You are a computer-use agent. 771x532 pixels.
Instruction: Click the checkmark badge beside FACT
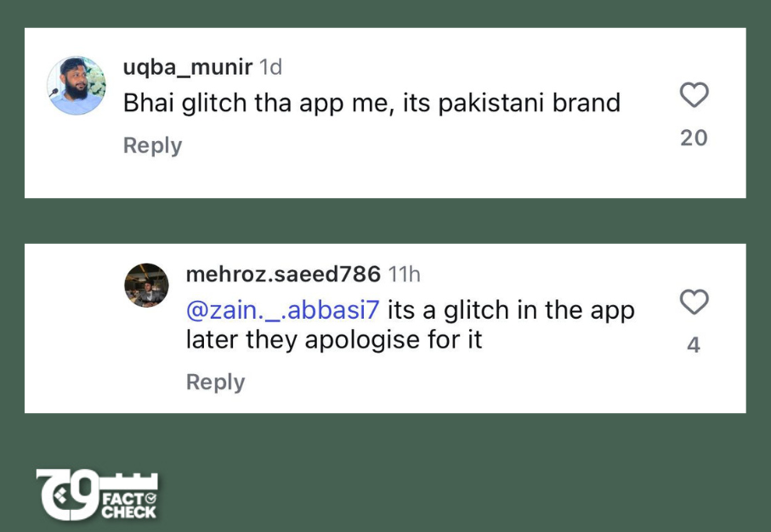[x=151, y=498]
